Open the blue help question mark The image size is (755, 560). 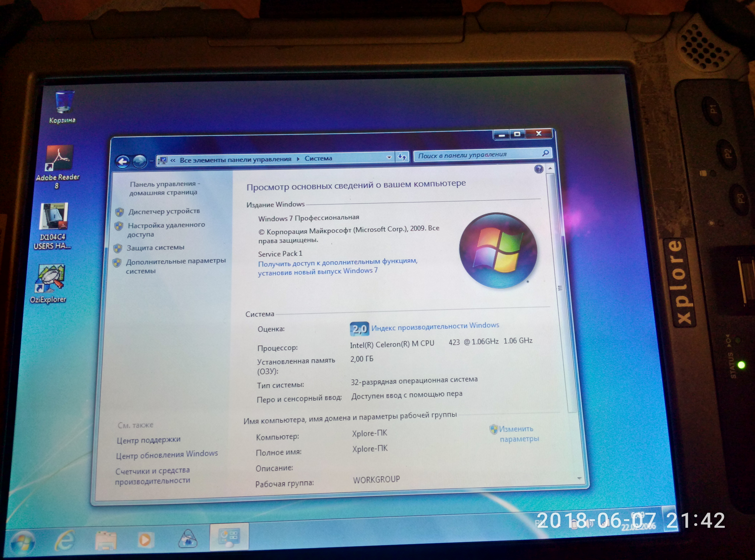(x=538, y=169)
